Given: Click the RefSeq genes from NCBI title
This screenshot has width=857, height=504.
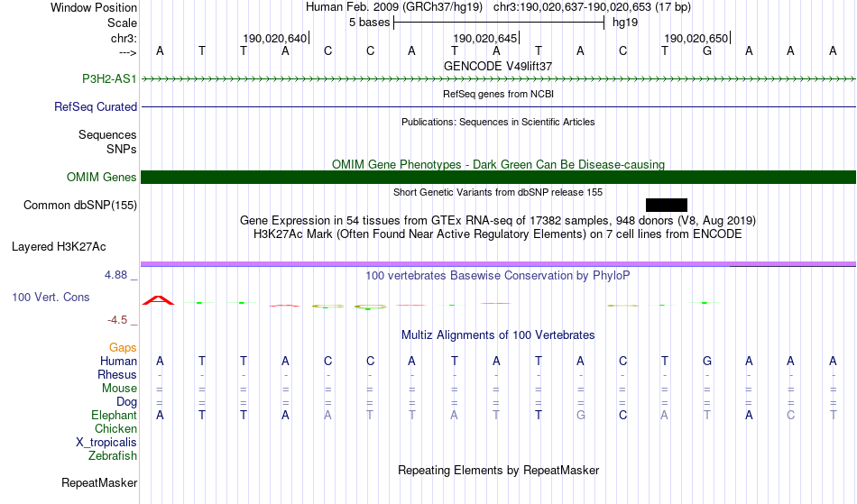Looking at the screenshot, I should click(x=498, y=94).
